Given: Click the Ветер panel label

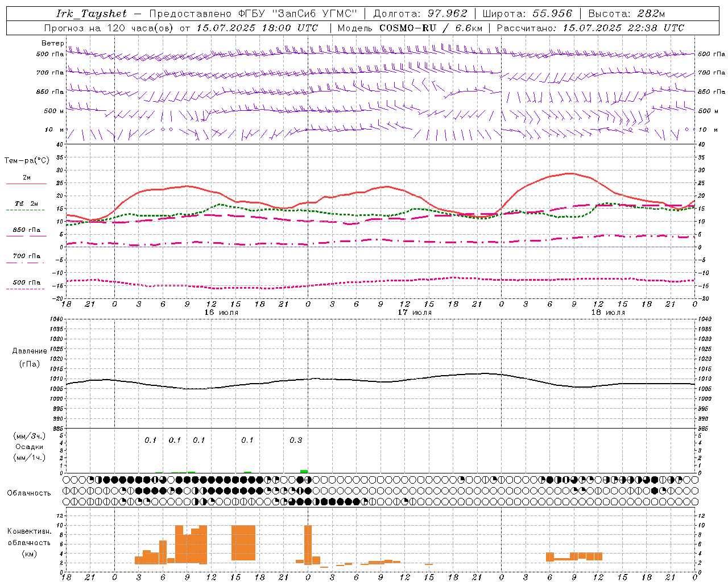Looking at the screenshot, I should tap(52, 43).
